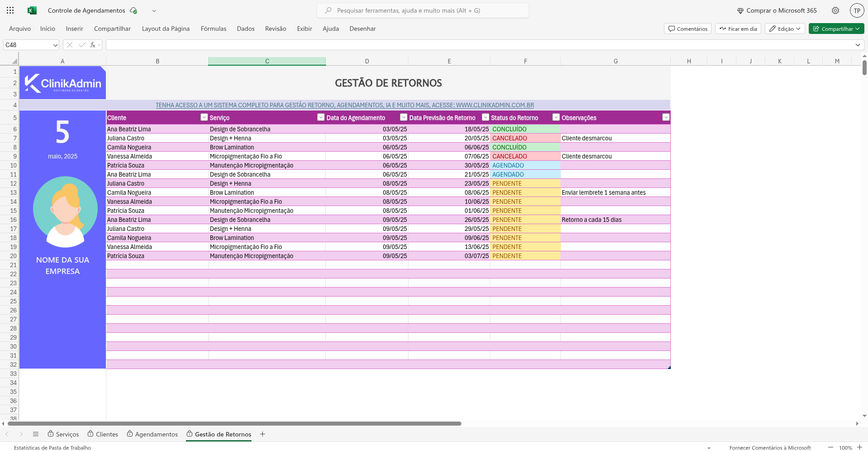Click the select all cells corner

coord(14,61)
